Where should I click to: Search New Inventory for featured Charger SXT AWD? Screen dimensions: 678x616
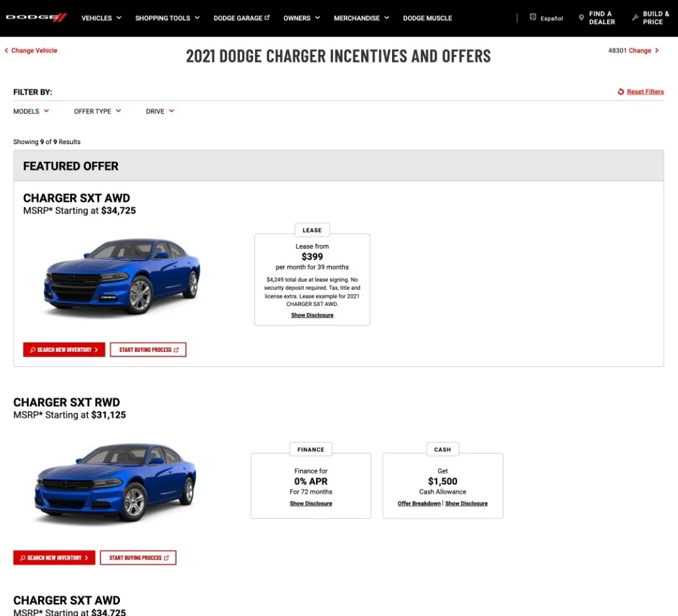coord(64,350)
